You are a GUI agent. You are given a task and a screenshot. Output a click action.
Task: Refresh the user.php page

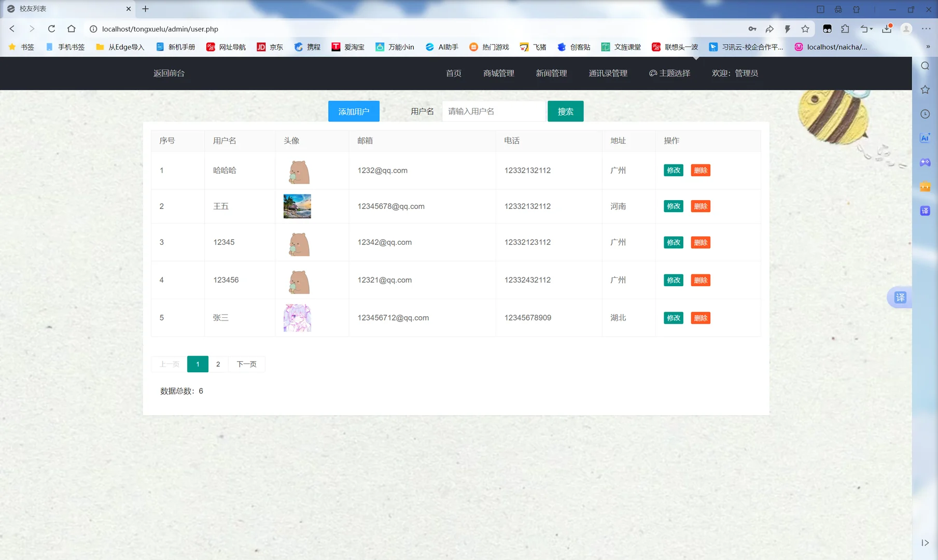(51, 29)
